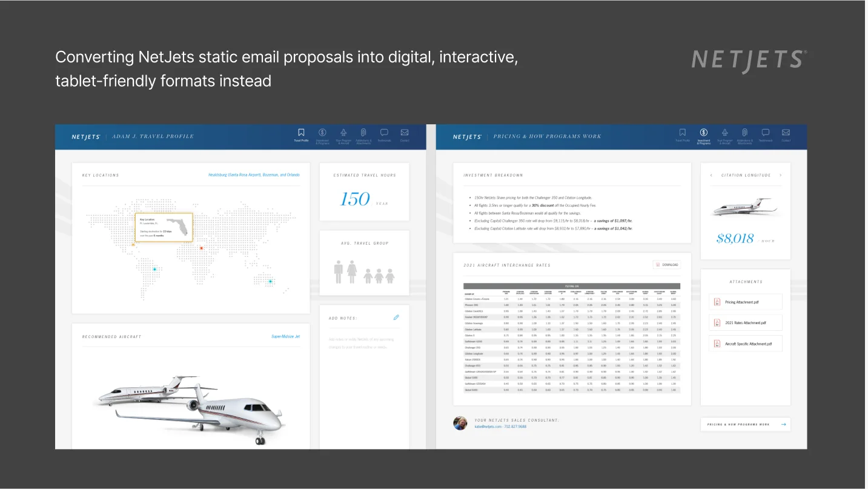
Task: Click the red square map marker
Action: (202, 247)
